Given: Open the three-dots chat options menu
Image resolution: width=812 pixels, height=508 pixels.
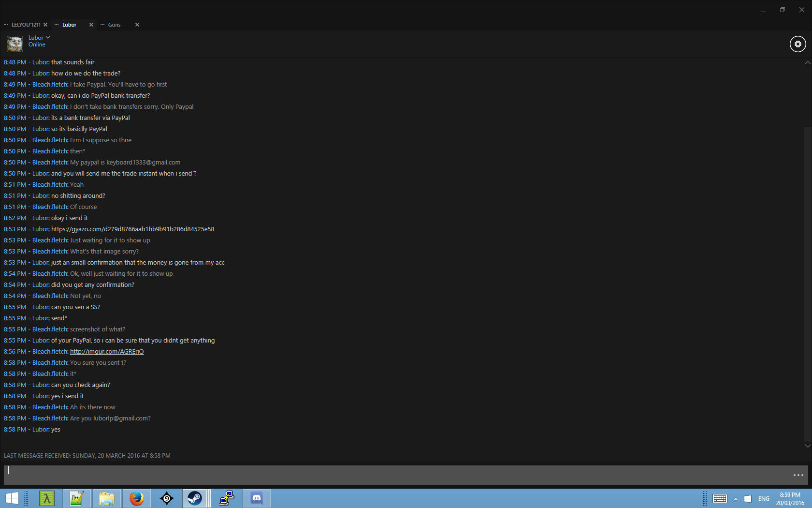Looking at the screenshot, I should pyautogui.click(x=798, y=475).
